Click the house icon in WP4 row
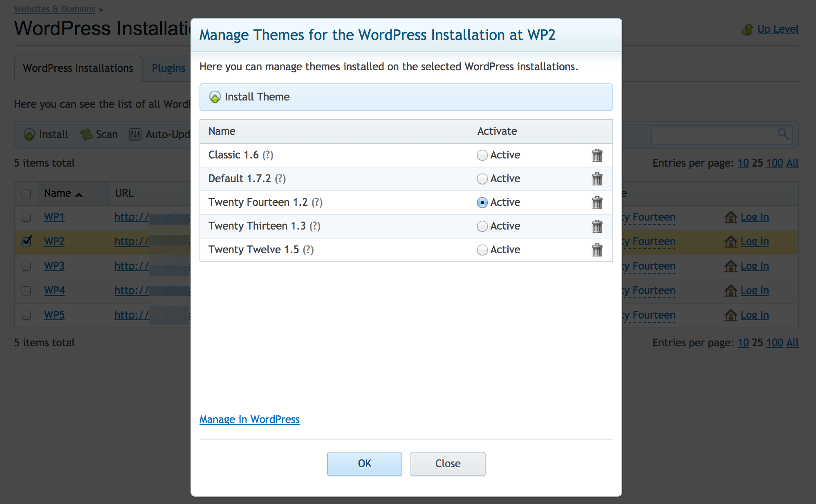Image resolution: width=816 pixels, height=504 pixels. (x=731, y=291)
